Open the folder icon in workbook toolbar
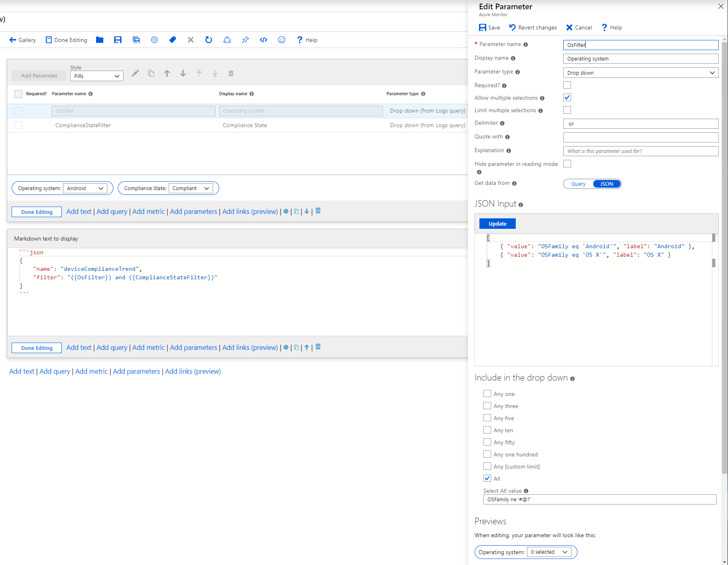The width and height of the screenshot is (728, 565). tap(100, 40)
